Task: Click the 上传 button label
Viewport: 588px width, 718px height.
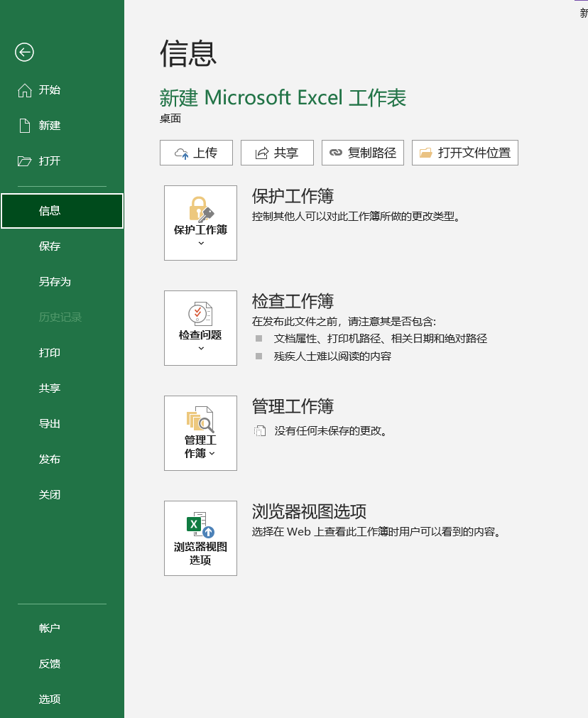Action: point(205,153)
